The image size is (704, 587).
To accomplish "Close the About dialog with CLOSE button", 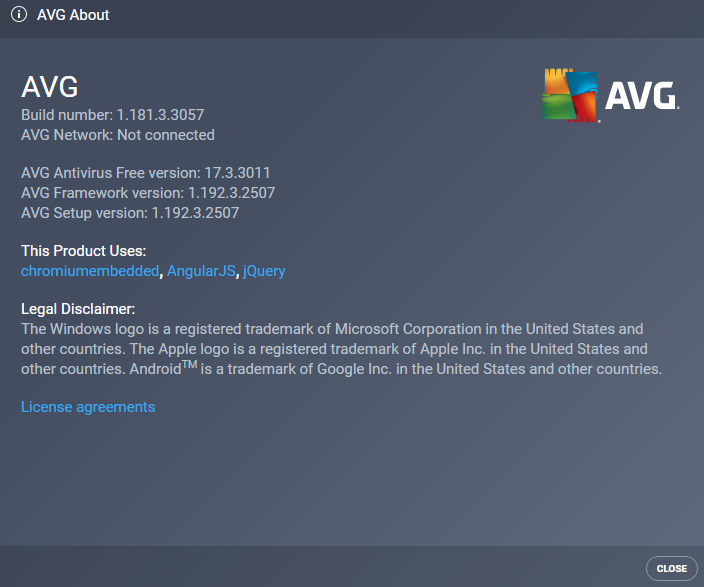I will coord(672,569).
